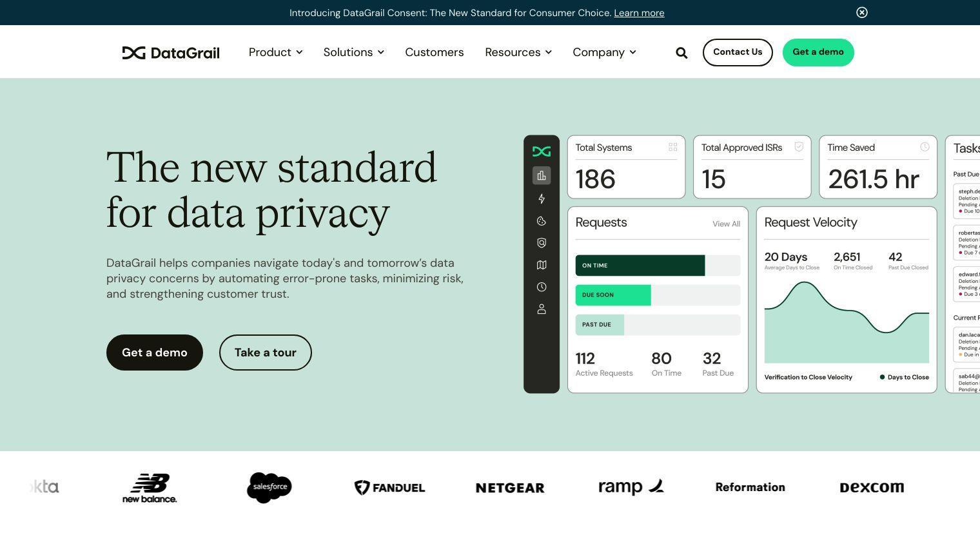Click the Salesforce logo
980x551 pixels.
pos(269,488)
